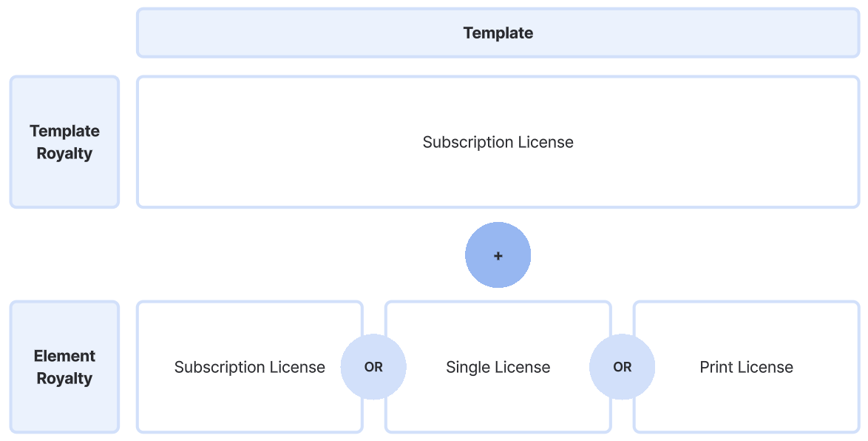Click Subscription License text under Template header
The image size is (868, 441).
[x=498, y=142]
